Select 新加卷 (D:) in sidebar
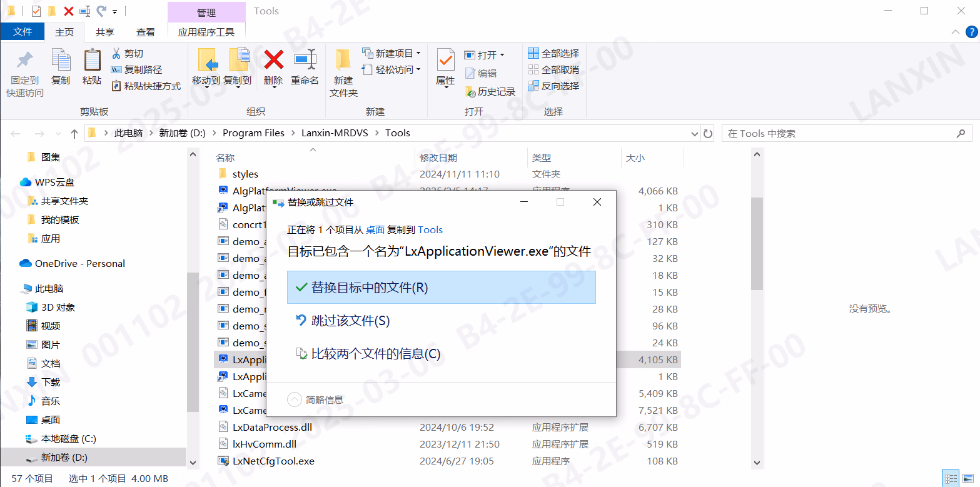This screenshot has height=487, width=980. point(64,458)
